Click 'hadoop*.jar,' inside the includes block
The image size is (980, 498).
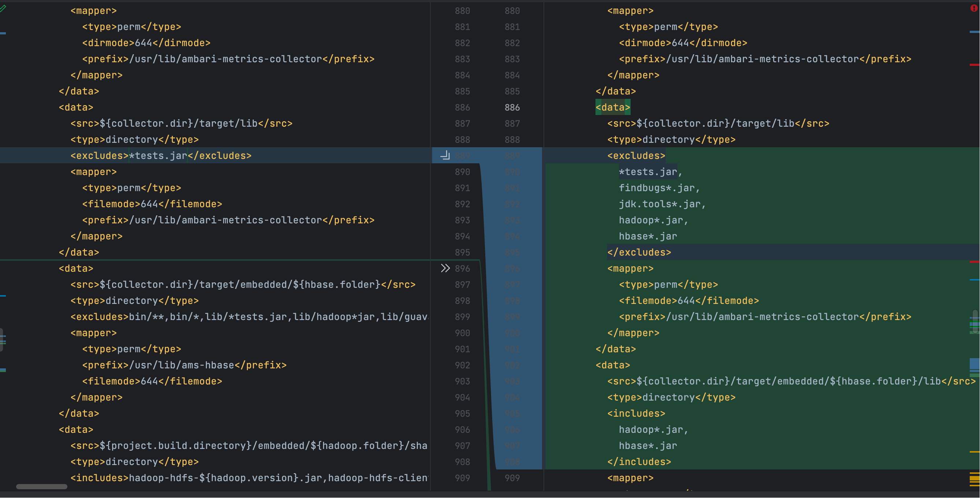pos(654,430)
